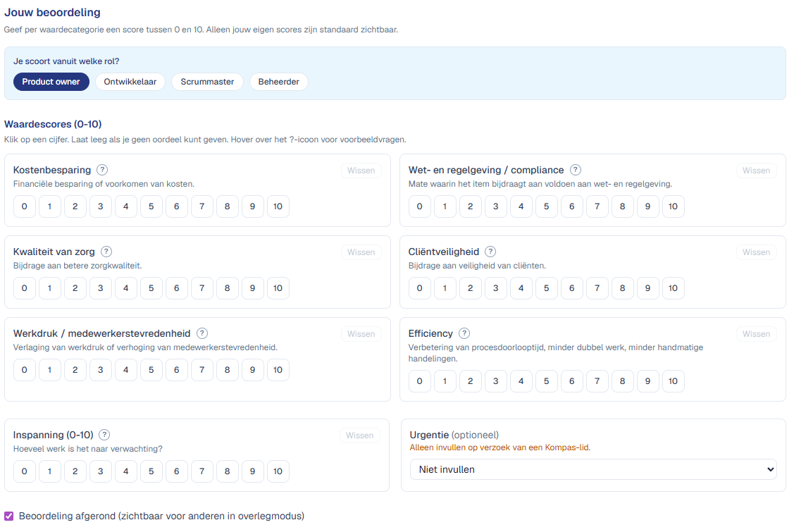
Task: Open the Inspanning (0-10) help icon
Action: [x=104, y=434]
